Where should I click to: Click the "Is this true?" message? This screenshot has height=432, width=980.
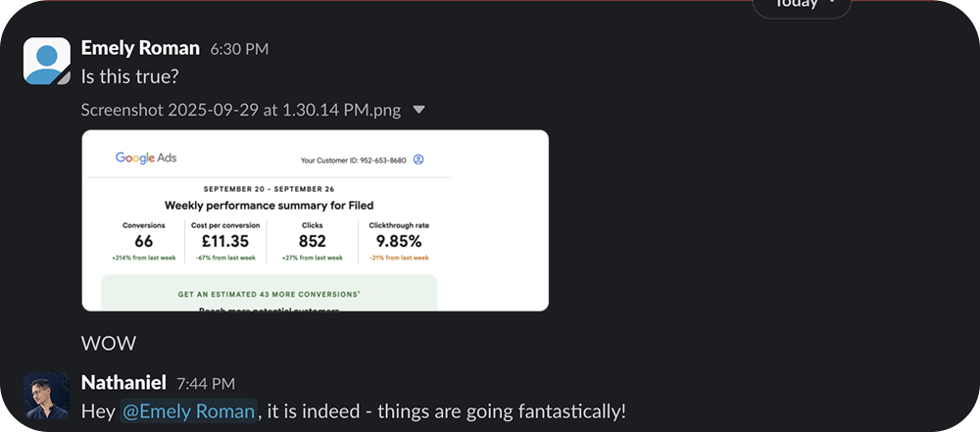[130, 77]
